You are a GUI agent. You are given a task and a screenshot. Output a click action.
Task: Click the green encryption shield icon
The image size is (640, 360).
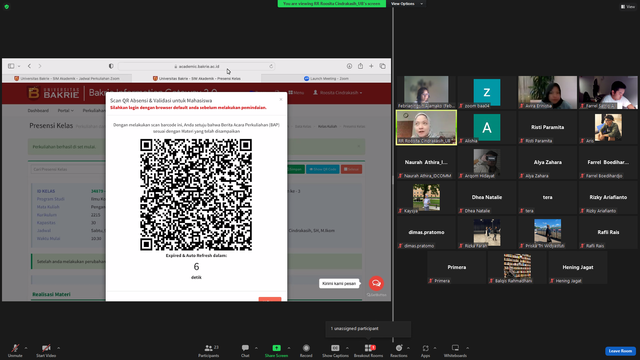pos(7,7)
